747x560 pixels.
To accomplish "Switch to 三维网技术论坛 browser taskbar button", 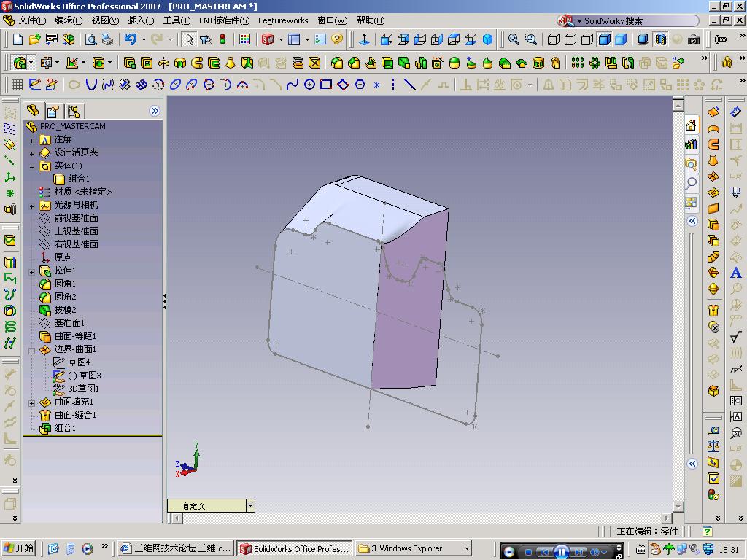I will (x=175, y=549).
